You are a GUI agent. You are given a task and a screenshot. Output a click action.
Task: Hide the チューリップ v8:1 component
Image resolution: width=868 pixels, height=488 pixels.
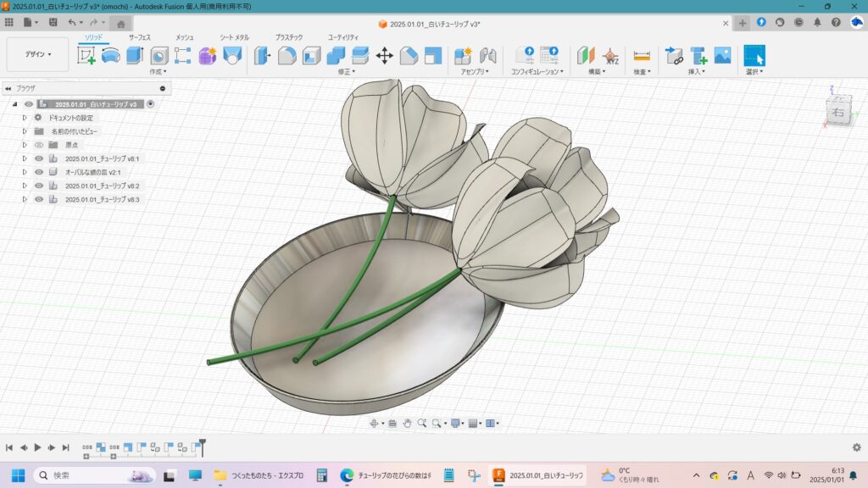38,158
